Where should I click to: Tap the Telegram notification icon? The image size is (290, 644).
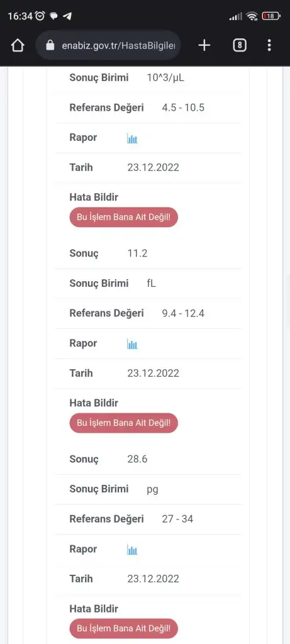[x=67, y=16]
